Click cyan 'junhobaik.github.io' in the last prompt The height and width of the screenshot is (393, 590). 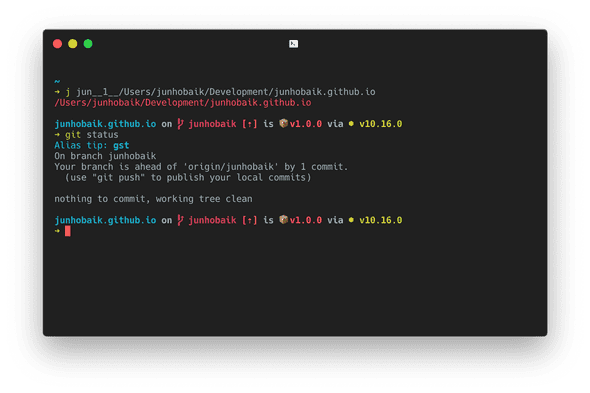pos(105,220)
